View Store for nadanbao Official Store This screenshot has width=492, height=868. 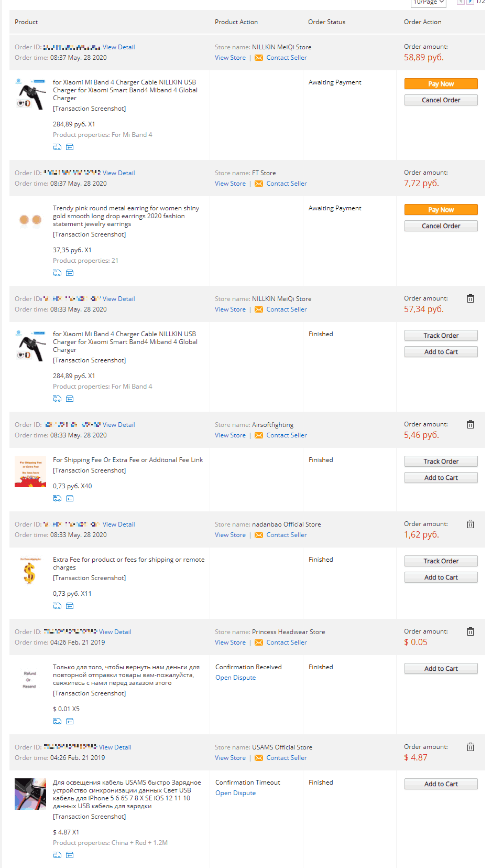(230, 535)
